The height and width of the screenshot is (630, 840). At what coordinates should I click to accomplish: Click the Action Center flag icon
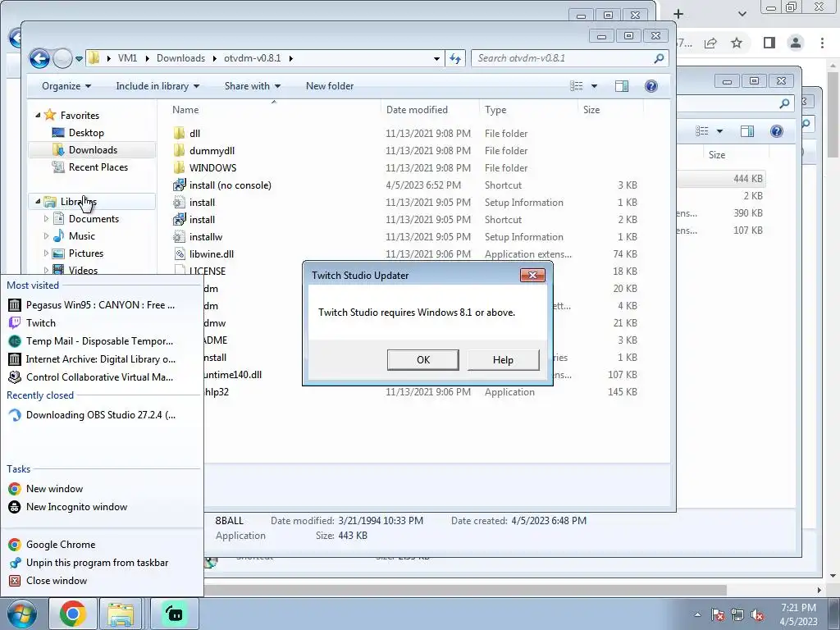click(x=717, y=615)
